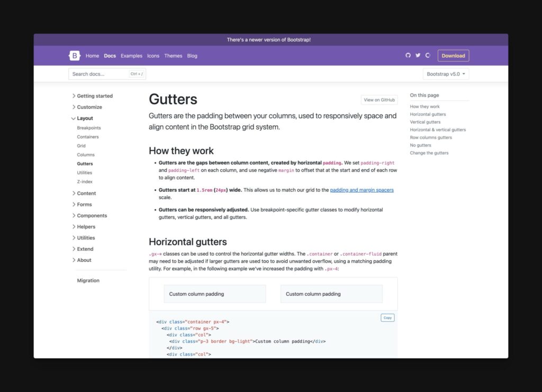This screenshot has width=542, height=392.
Task: Open the Icons nav link
Action: point(153,56)
